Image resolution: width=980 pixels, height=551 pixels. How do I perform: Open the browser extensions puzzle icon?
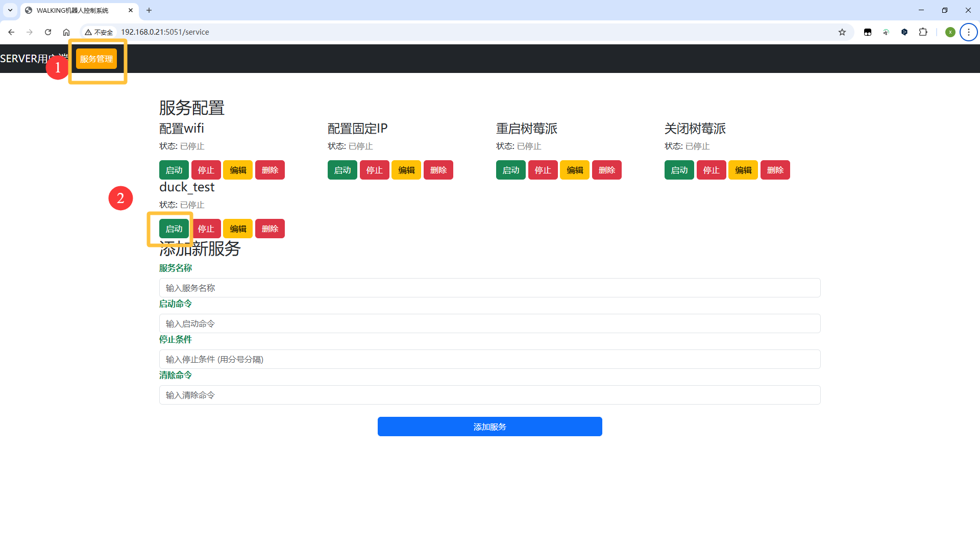[x=923, y=32]
